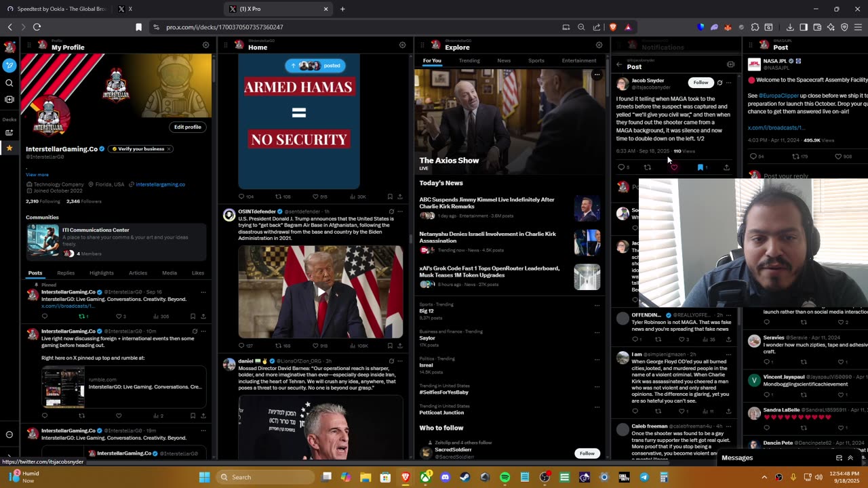Open more options on OSINTdefender post
The width and height of the screenshot is (868, 488).
[400, 211]
